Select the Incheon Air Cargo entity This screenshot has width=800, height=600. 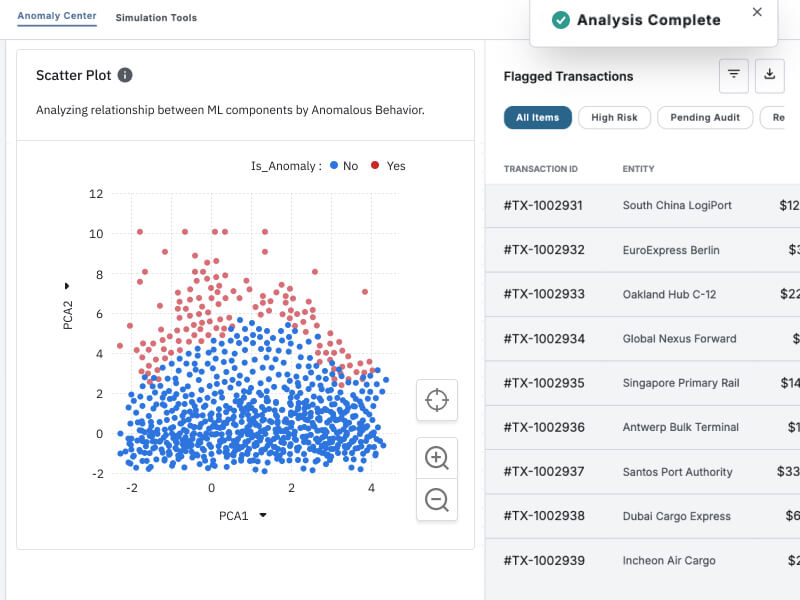point(669,561)
